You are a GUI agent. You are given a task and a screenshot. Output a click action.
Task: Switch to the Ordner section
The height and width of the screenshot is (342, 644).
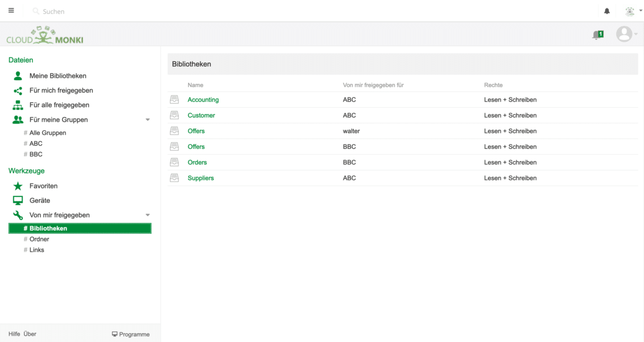[x=40, y=239]
